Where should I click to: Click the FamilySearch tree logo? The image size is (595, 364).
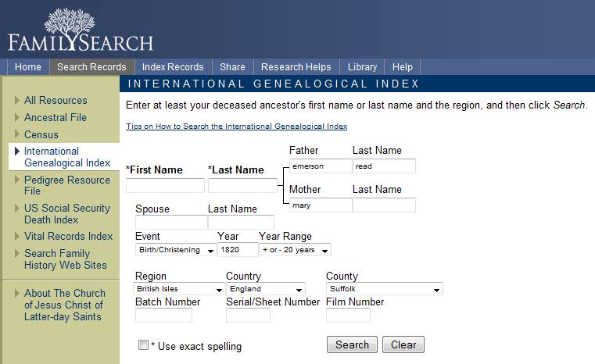click(x=81, y=30)
